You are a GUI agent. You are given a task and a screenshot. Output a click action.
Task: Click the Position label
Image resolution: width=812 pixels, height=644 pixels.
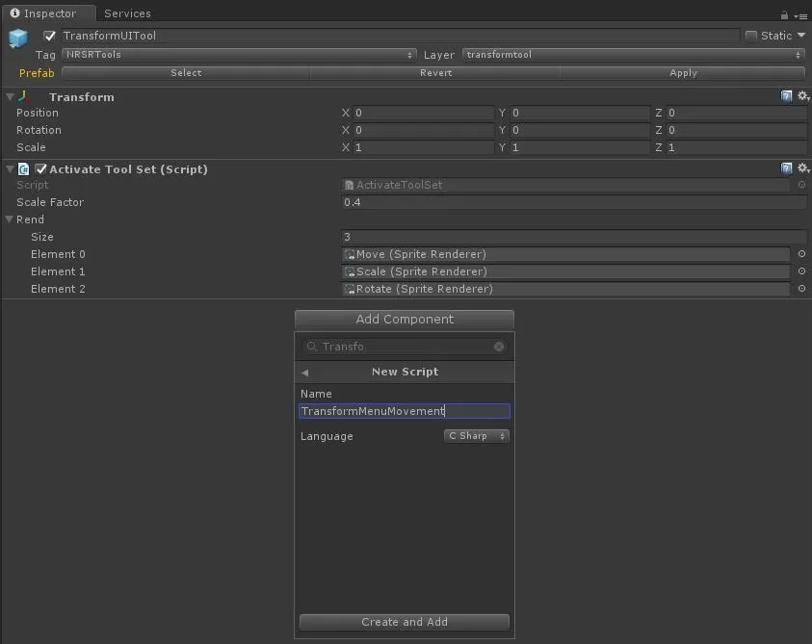[38, 113]
